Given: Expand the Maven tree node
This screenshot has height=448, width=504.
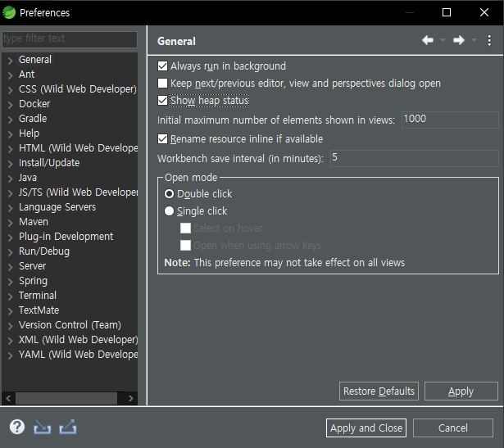Looking at the screenshot, I should tap(11, 223).
